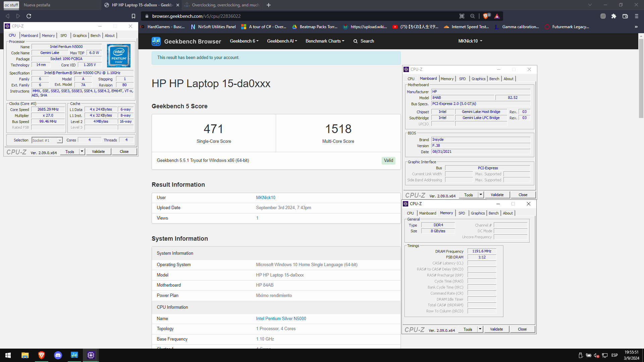The height and width of the screenshot is (362, 644).
Task: Click Validate in the CPU tab window
Action: tap(98, 152)
